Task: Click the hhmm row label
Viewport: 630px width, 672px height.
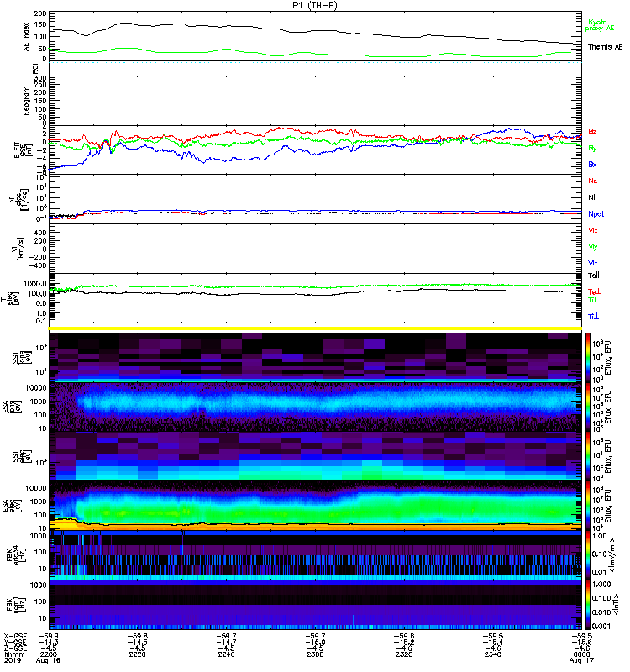Action: point(13,654)
